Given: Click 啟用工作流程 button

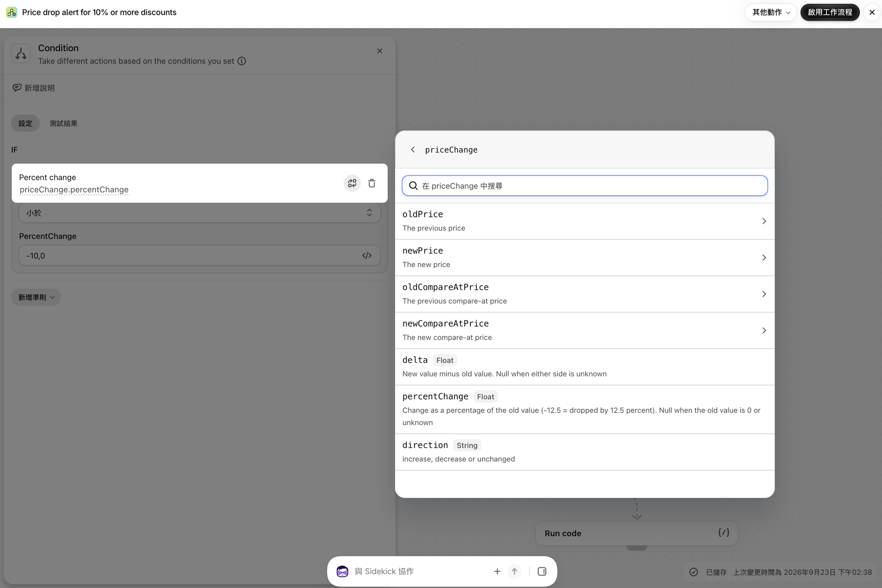Looking at the screenshot, I should (x=830, y=12).
